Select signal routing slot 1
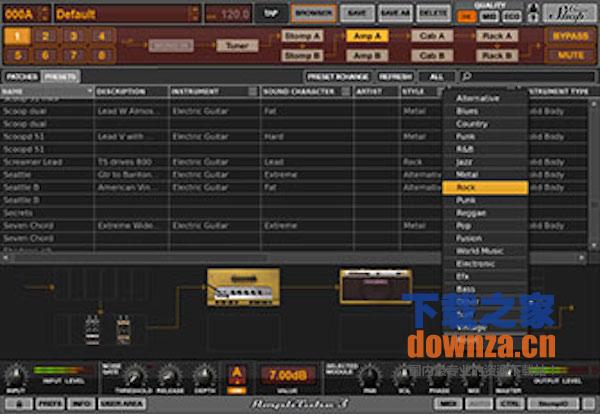This screenshot has height=414, width=600. coord(17,36)
